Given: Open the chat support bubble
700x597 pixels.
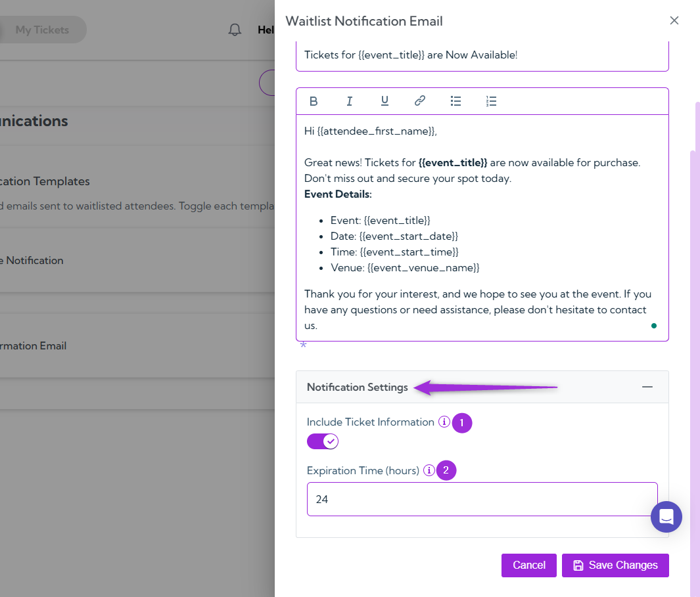Looking at the screenshot, I should coord(666,517).
